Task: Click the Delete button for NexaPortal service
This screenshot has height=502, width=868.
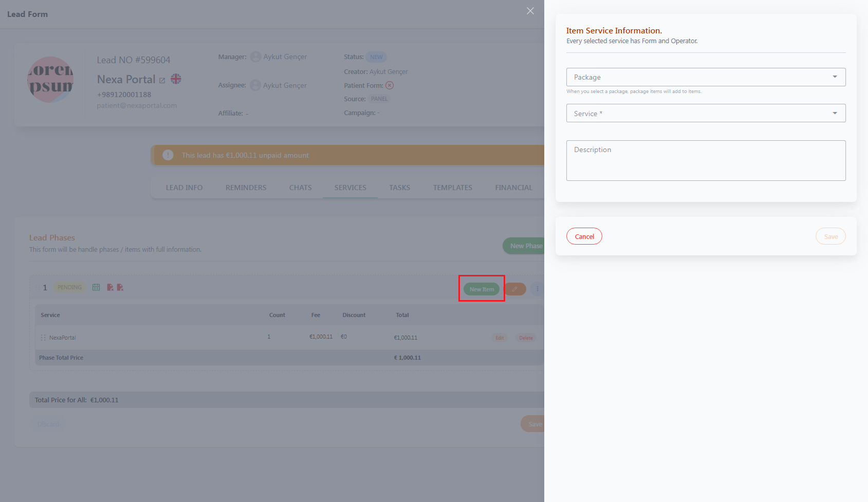Action: pos(526,338)
